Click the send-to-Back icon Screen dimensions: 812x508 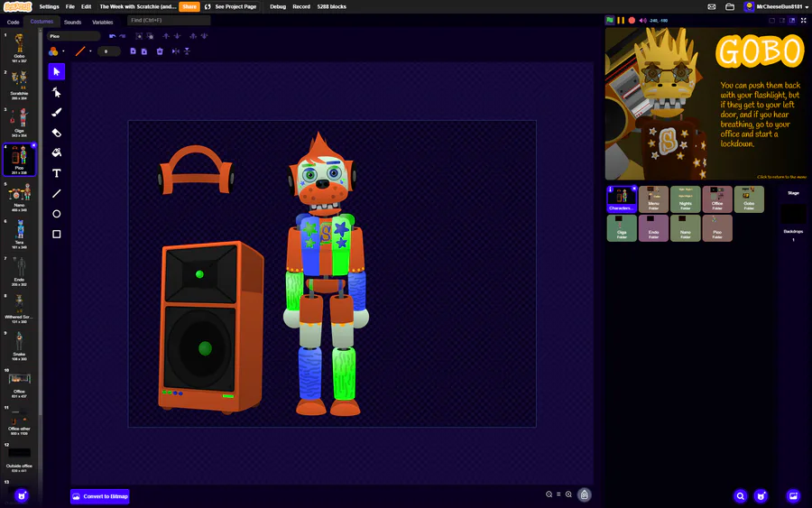204,36
